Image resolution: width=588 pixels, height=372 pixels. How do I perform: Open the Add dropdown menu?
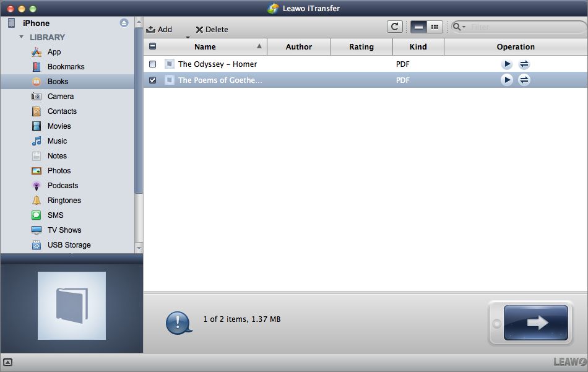[188, 37]
